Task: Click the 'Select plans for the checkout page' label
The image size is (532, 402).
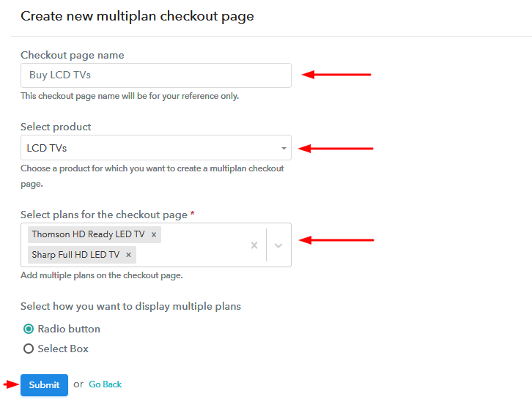Action: [x=104, y=215]
